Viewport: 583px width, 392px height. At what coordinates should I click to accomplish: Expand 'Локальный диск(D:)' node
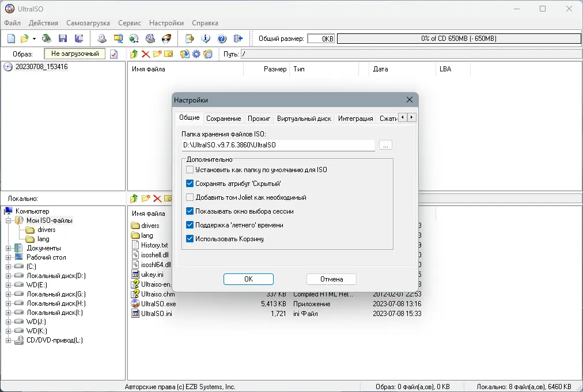coord(8,276)
